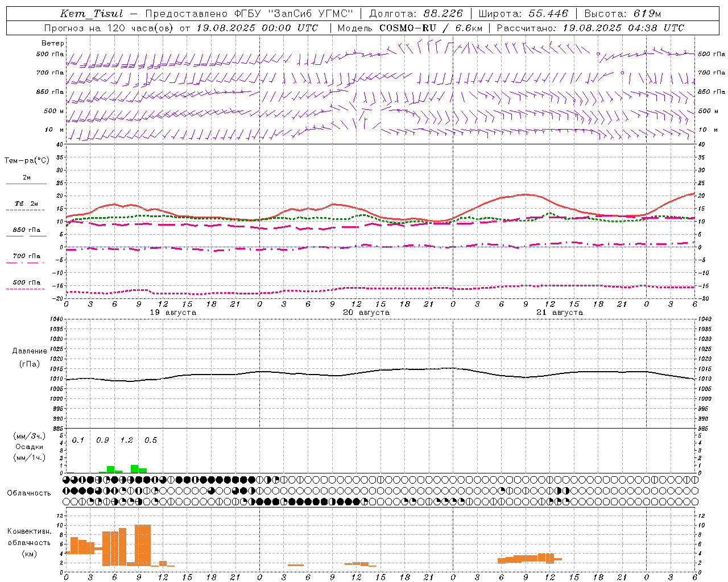Click the (км) unit label for convective cloud
The width and height of the screenshot is (728, 582).
pyautogui.click(x=29, y=554)
